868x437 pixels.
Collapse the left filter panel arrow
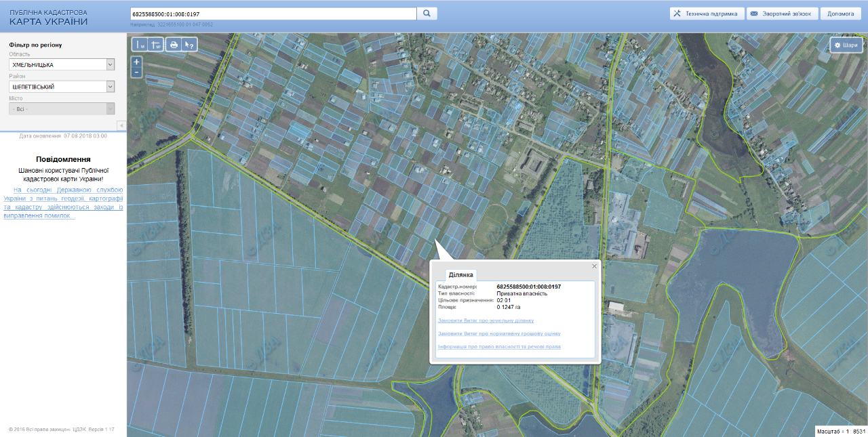tap(121, 125)
